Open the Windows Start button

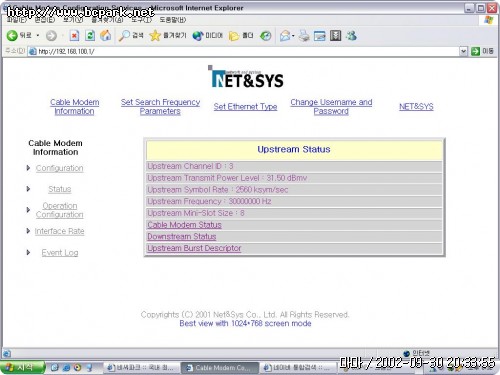23,368
